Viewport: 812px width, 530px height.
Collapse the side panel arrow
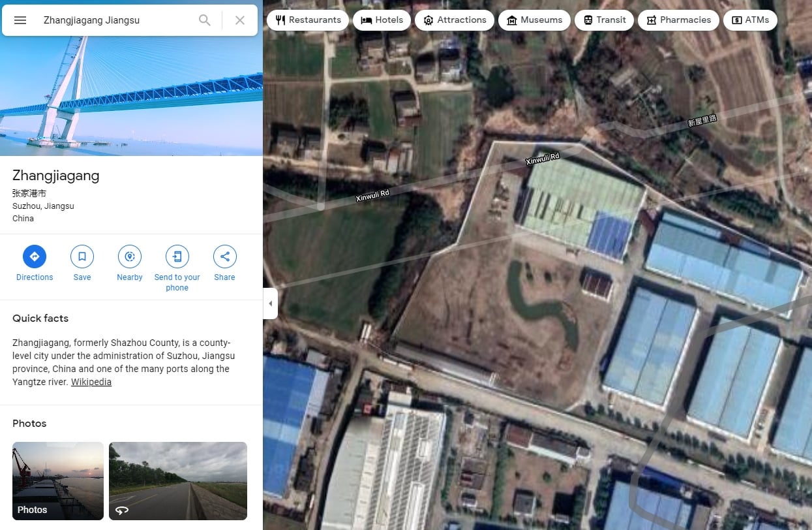pyautogui.click(x=270, y=304)
